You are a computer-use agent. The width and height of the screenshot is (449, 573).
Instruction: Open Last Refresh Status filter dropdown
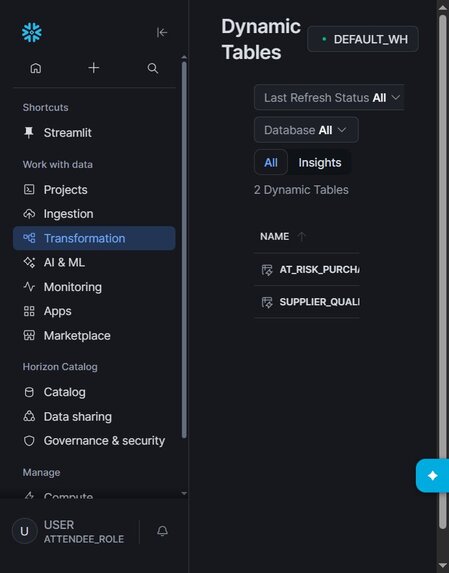(330, 98)
